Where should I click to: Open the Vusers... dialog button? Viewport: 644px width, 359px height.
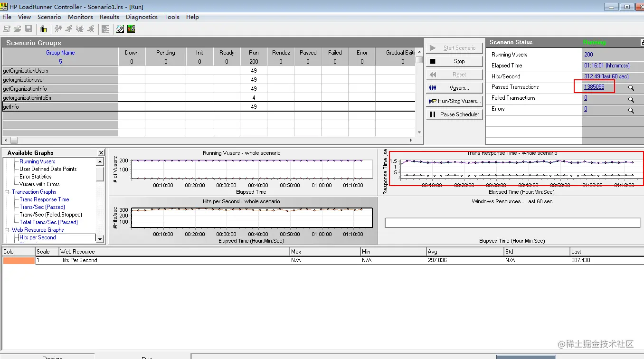(x=454, y=88)
